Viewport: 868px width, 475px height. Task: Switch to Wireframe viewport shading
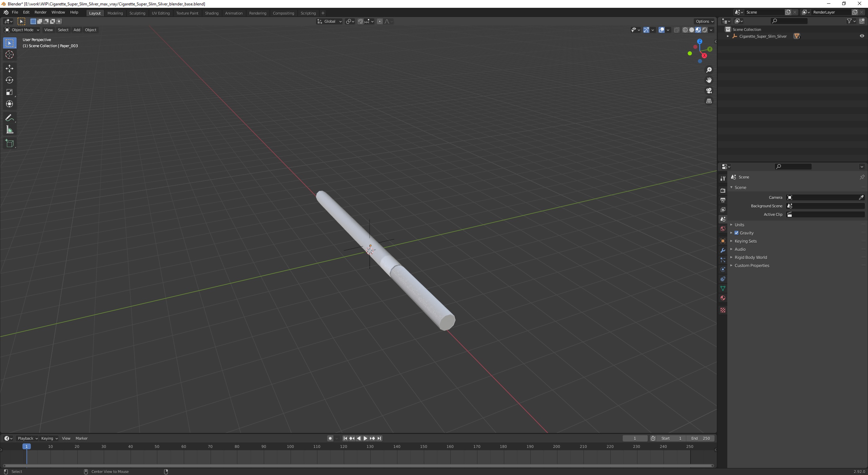(x=685, y=30)
